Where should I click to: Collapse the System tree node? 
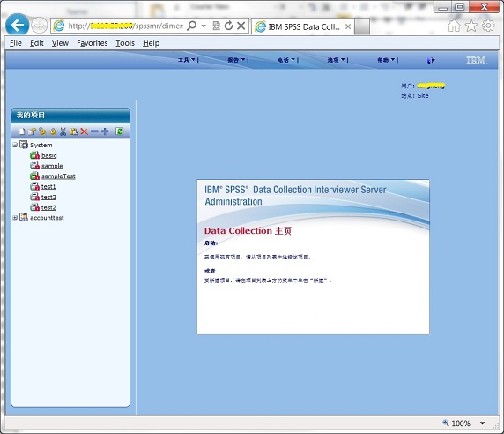click(x=15, y=145)
